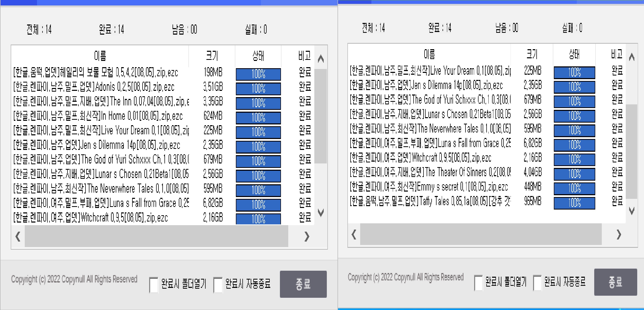This screenshot has width=644, height=310.
Task: Click the 이름 column header in left window
Action: [100, 55]
